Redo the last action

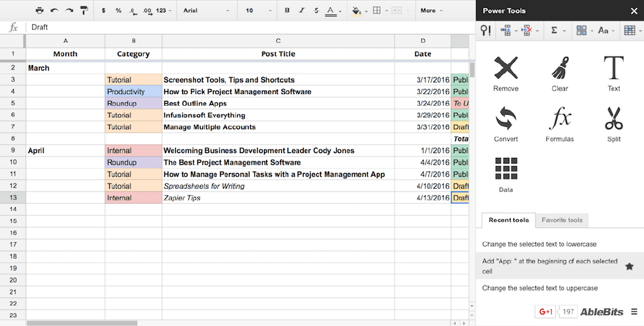point(69,11)
